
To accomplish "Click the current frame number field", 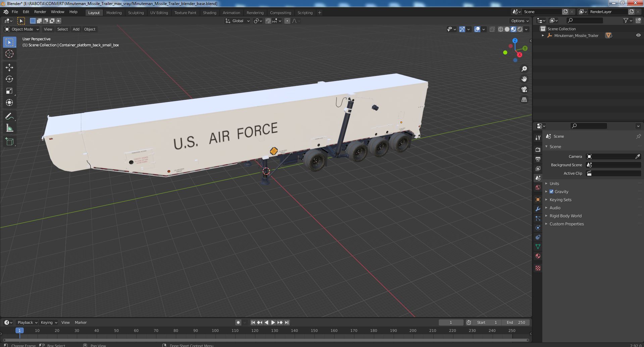I will pos(451,322).
